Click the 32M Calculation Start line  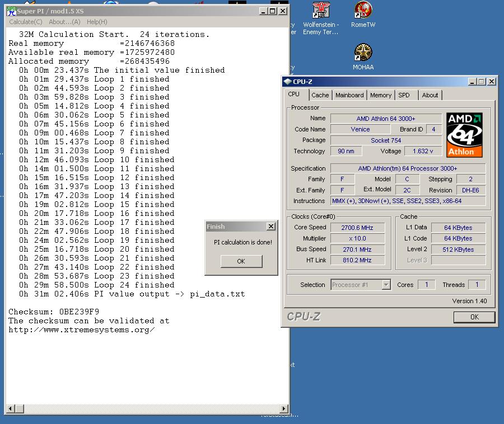click(x=114, y=34)
